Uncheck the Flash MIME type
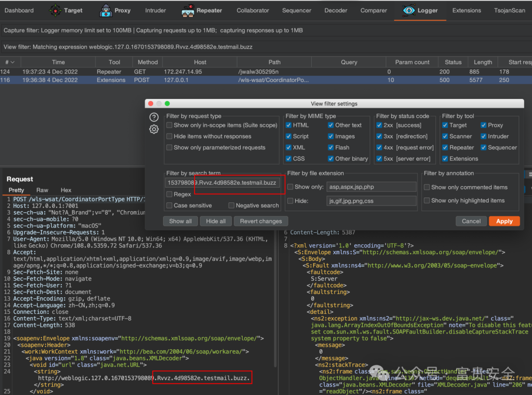 click(x=331, y=148)
